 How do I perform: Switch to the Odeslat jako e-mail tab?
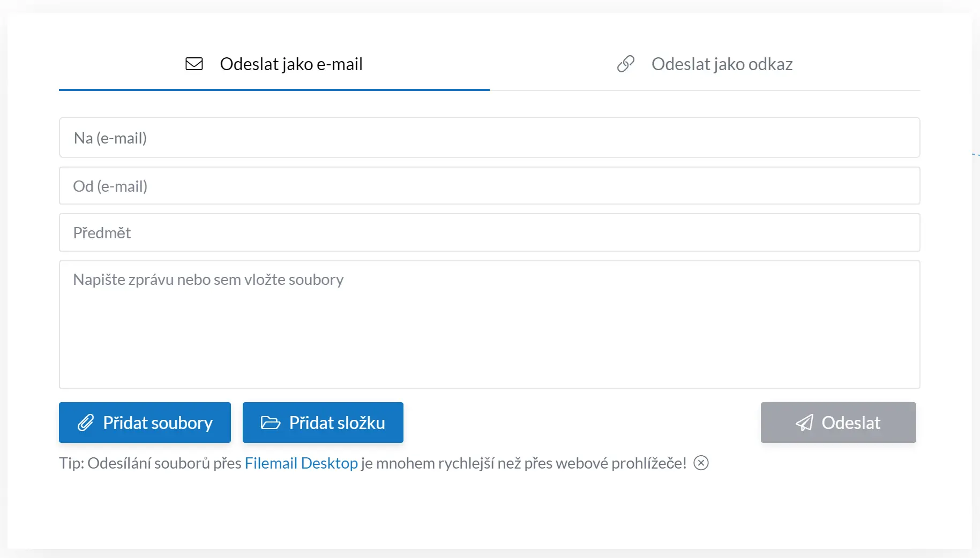pos(291,64)
